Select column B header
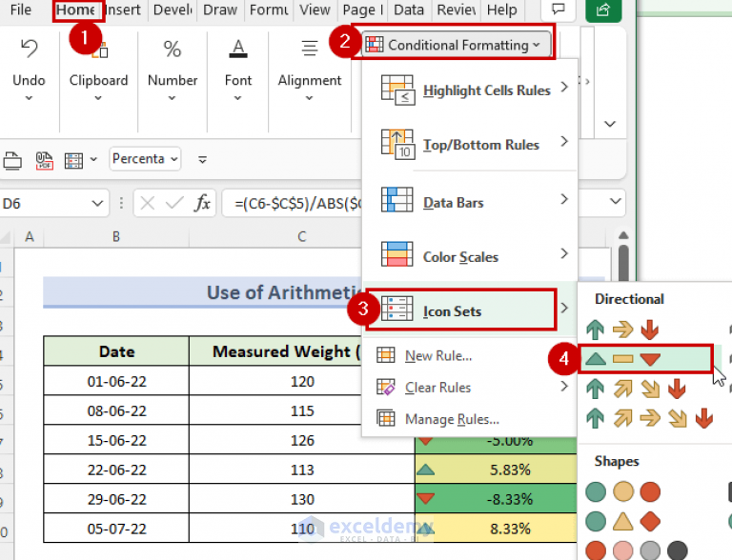This screenshot has height=560, width=732. pyautogui.click(x=116, y=236)
